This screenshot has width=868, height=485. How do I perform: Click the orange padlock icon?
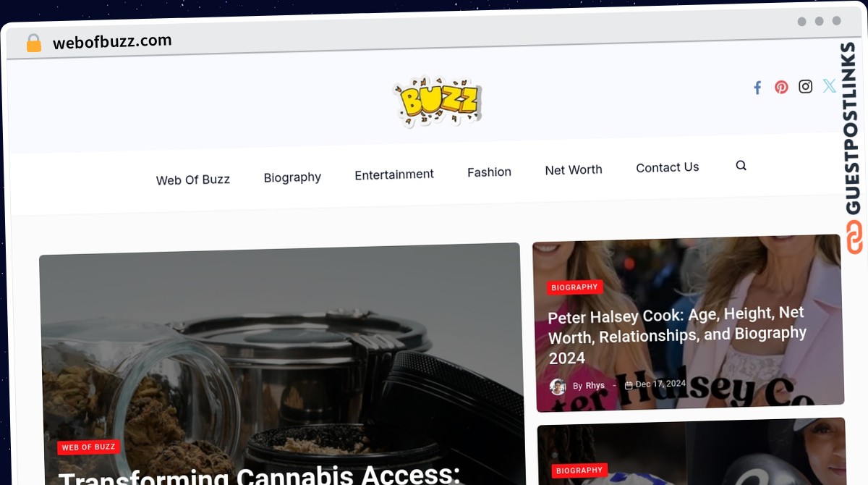point(33,43)
